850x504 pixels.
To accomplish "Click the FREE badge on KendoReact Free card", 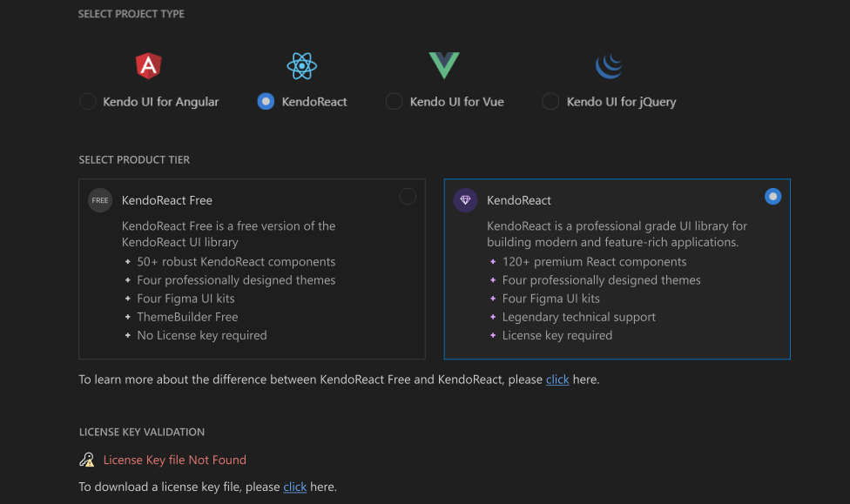I will [100, 199].
